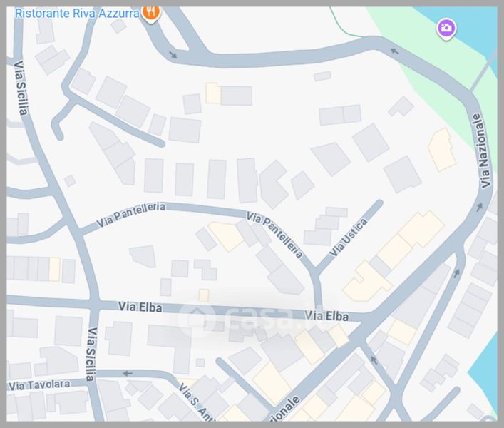504x428 pixels.
Task: Click the purple camera photo marker
Action: (446, 29)
